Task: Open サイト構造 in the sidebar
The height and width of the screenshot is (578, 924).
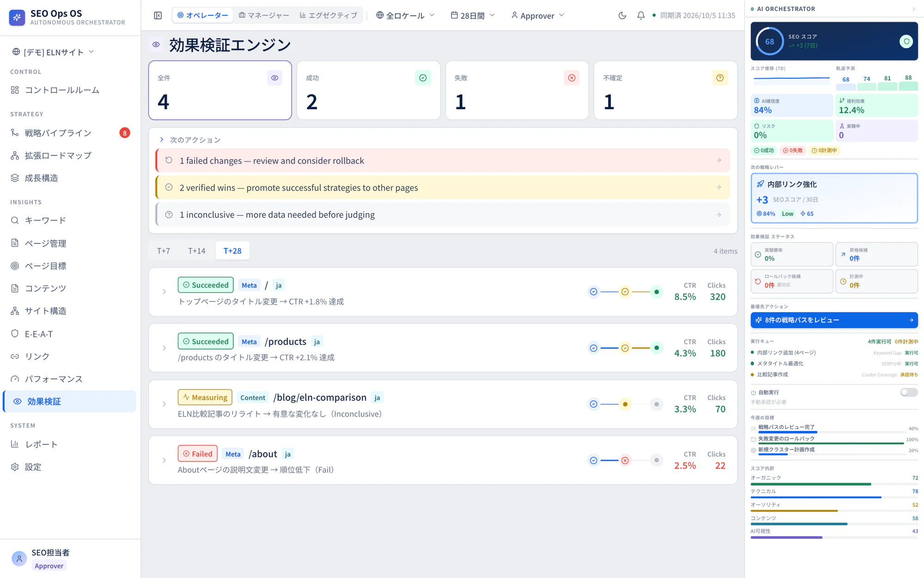Action: (69, 311)
